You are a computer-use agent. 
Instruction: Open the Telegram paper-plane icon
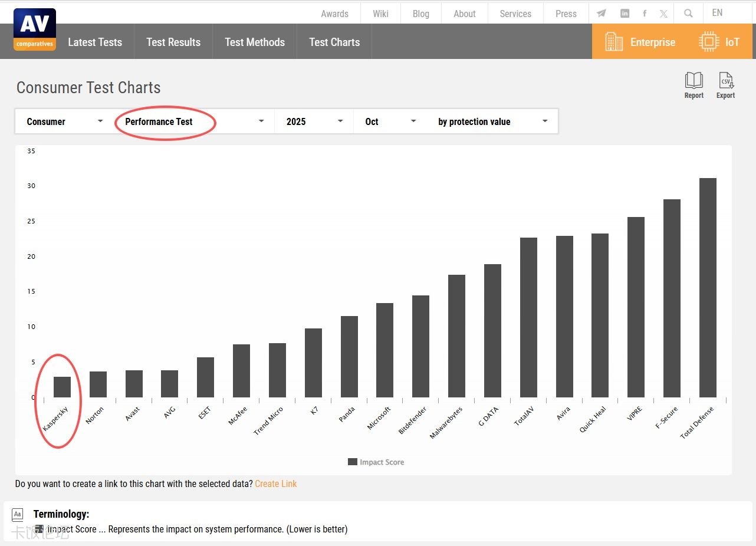(x=601, y=14)
